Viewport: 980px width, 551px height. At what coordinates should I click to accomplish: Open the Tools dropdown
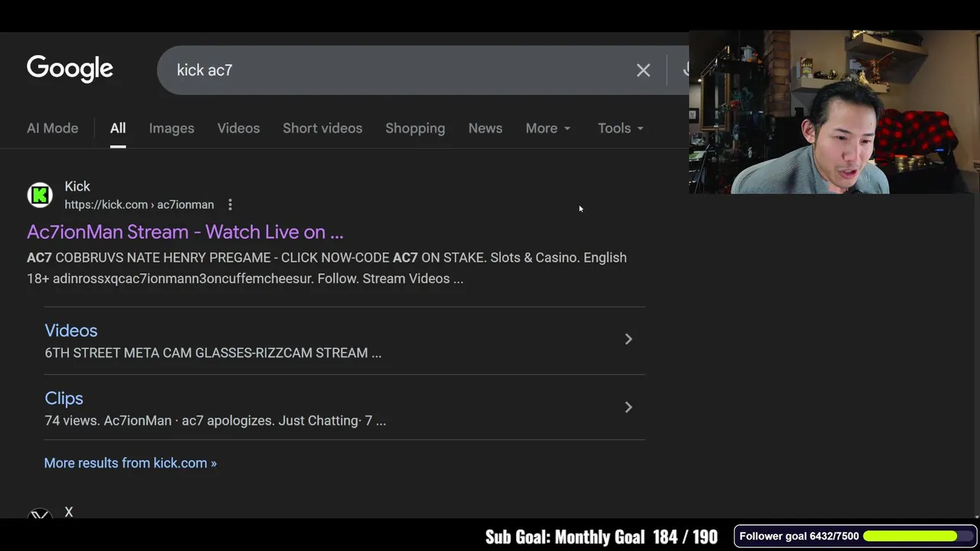pyautogui.click(x=621, y=128)
